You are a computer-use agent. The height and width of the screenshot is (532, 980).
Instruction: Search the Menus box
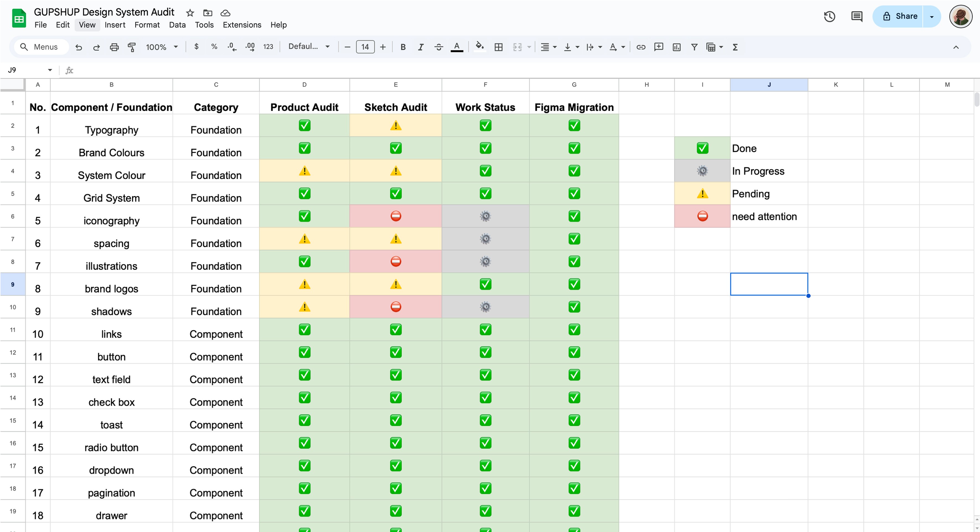[41, 47]
